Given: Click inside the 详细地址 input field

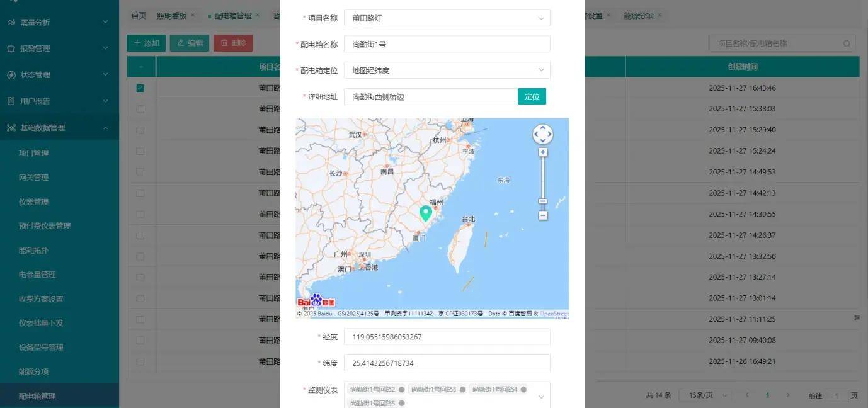Looking at the screenshot, I should click(428, 97).
